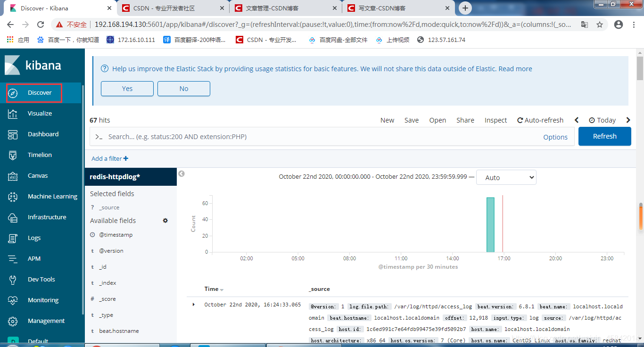Select the Auto interval dropdown

pos(506,178)
